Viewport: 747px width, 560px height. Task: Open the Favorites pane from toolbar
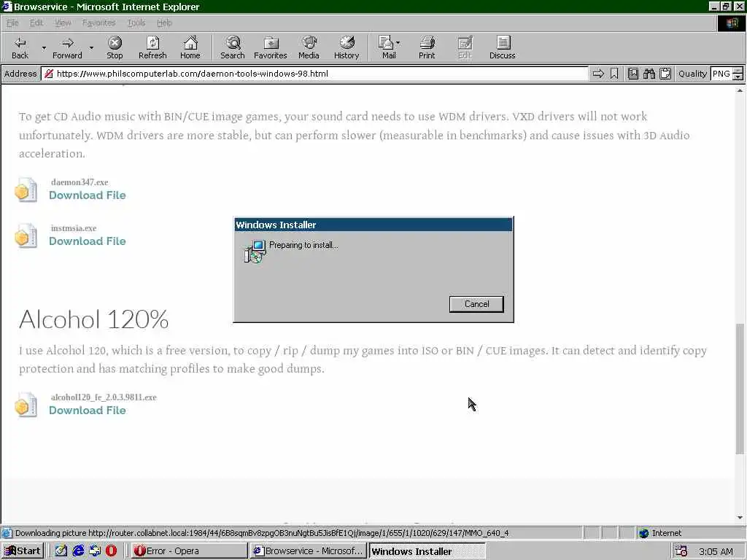(x=271, y=47)
